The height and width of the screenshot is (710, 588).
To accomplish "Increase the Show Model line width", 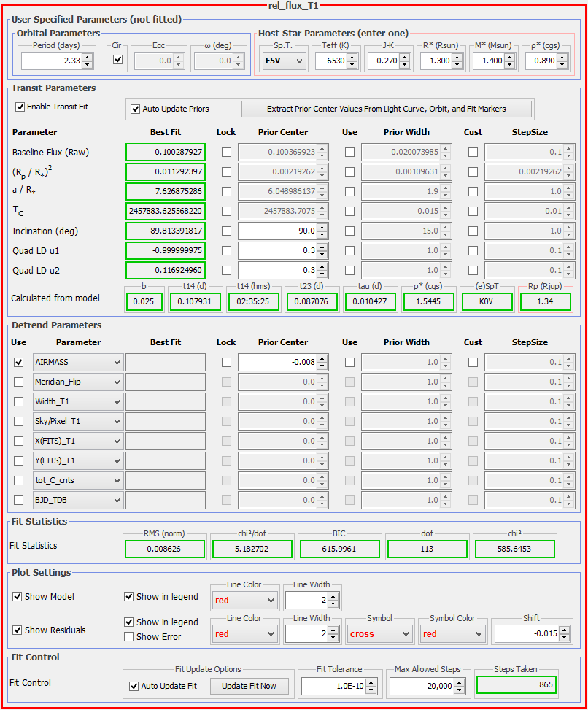I will (x=333, y=596).
